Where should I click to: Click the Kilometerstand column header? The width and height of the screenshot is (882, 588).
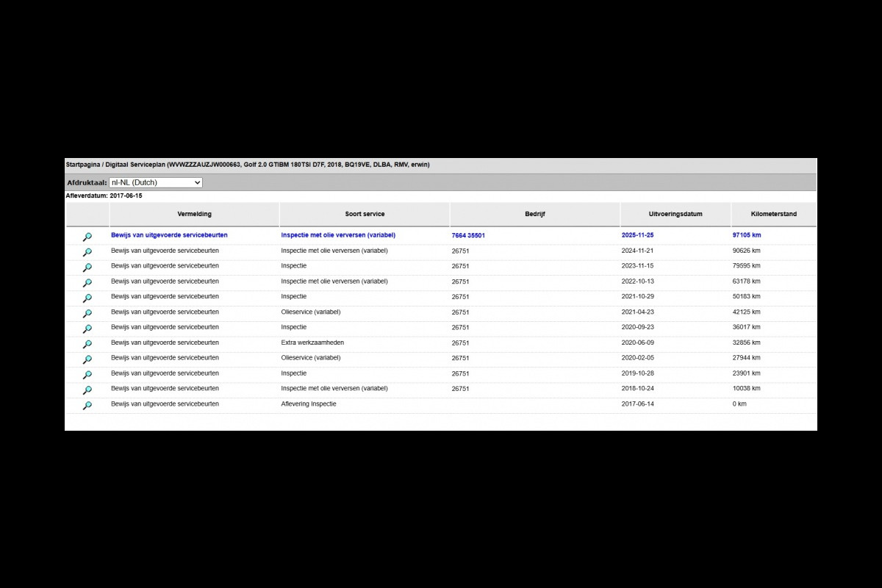click(773, 214)
